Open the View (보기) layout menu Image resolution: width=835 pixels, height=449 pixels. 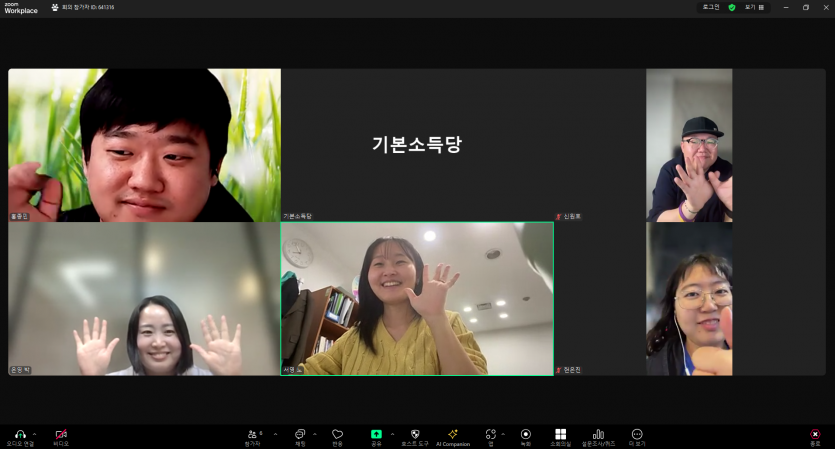754,7
